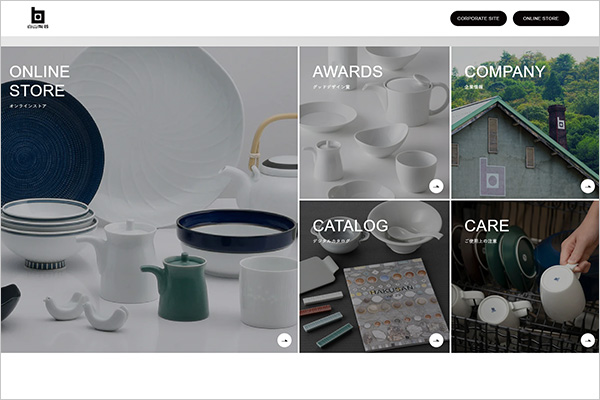Screen dimensions: 600x400
Task: Click the Japanese subtitle under ONLINE STORE
Action: coord(28,106)
